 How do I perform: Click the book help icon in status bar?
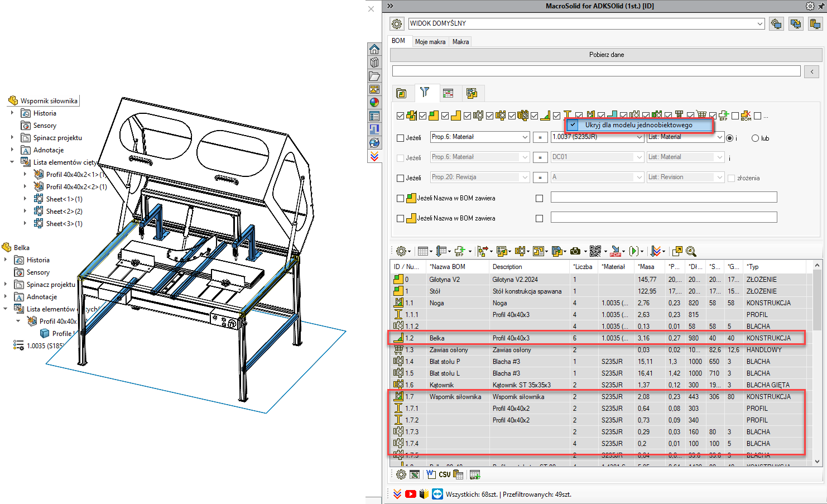click(x=424, y=494)
